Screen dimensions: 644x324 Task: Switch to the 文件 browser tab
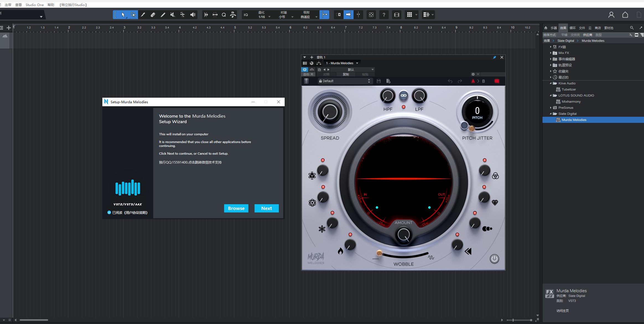click(582, 28)
